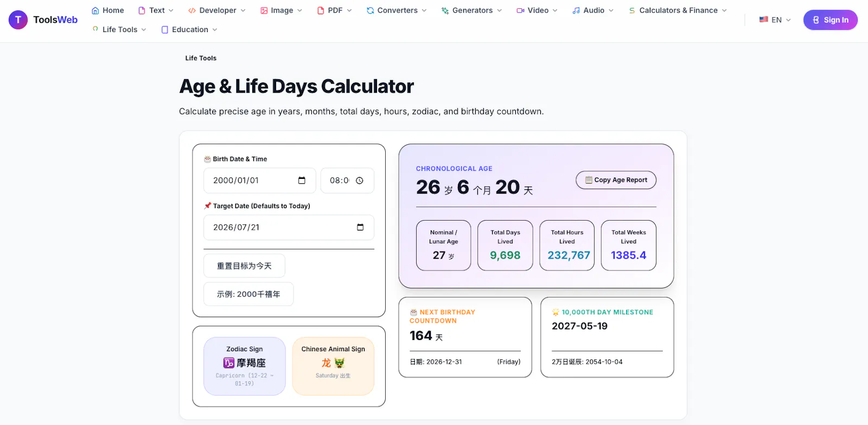Screen dimensions: 868x425
Task: Click the ToolsWeb brand name link
Action: tap(55, 20)
